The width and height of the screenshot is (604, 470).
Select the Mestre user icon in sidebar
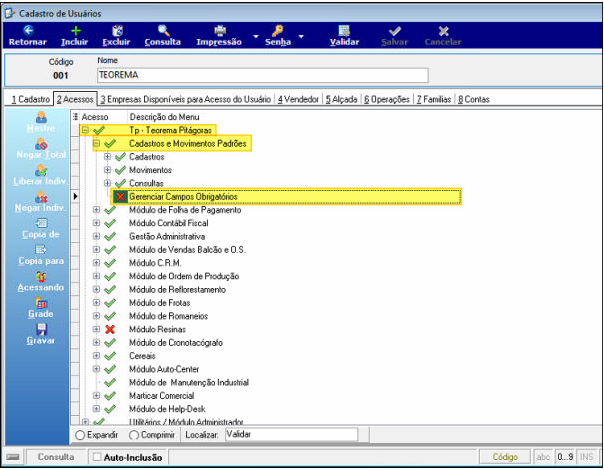(41, 117)
